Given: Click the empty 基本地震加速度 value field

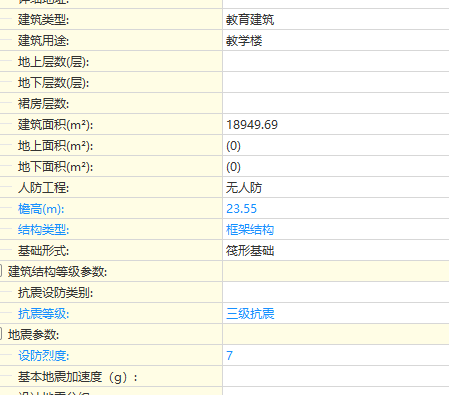Looking at the screenshot, I should coord(336,376).
